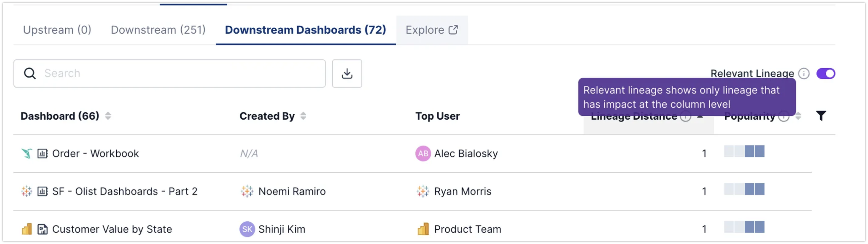Sort by the Popularity column arrows
The width and height of the screenshot is (868, 244).
click(798, 116)
